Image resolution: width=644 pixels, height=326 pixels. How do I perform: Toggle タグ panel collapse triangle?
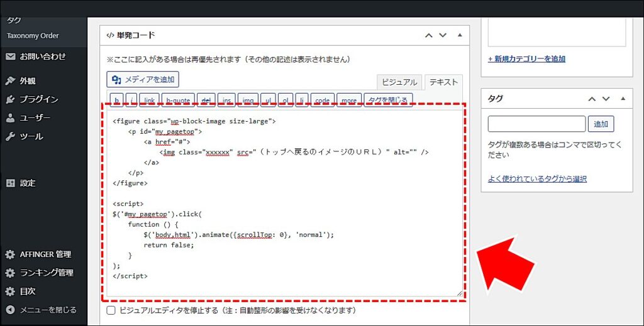pyautogui.click(x=623, y=99)
